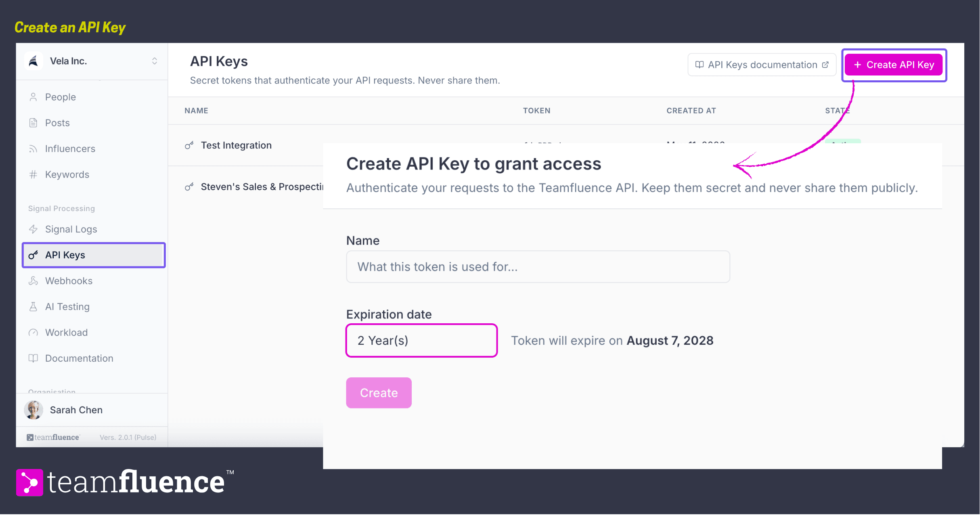This screenshot has width=980, height=515.
Task: Click the Documentation book icon
Action: click(33, 358)
